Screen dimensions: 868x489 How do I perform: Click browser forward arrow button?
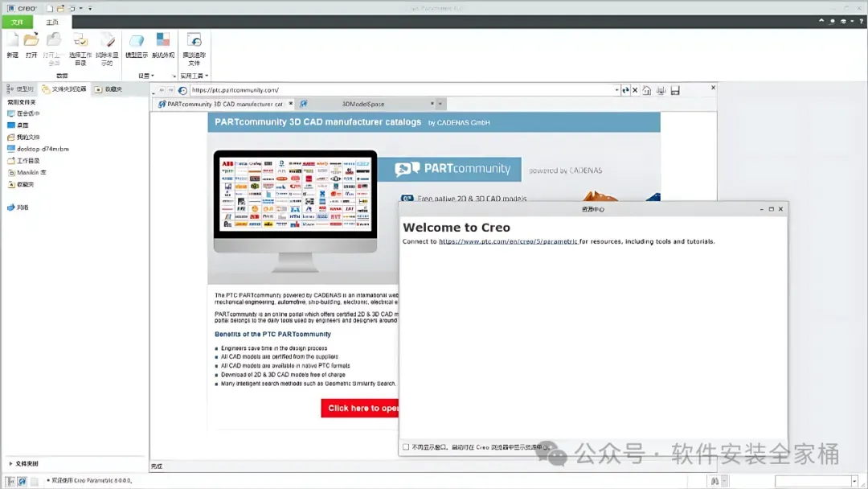tap(171, 90)
